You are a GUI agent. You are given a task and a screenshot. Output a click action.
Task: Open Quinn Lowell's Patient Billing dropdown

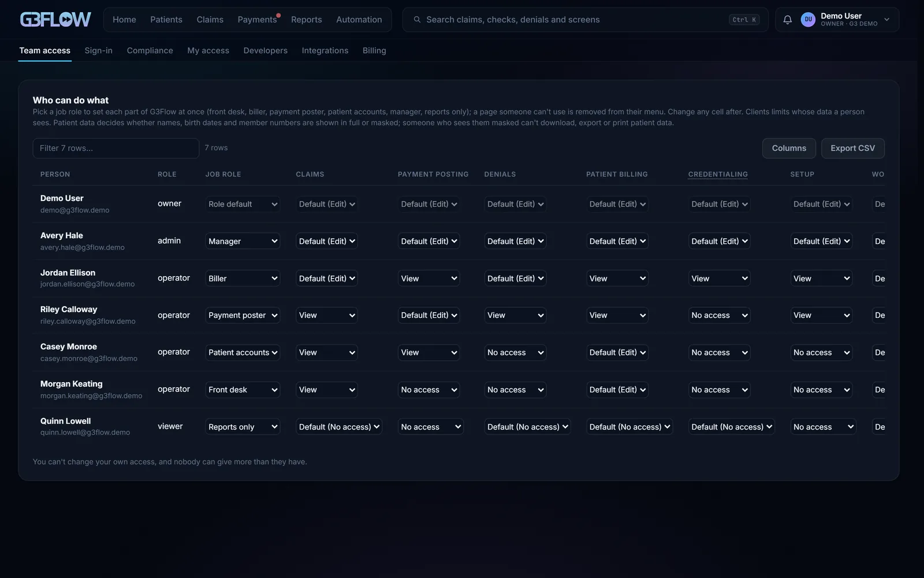[x=629, y=427]
